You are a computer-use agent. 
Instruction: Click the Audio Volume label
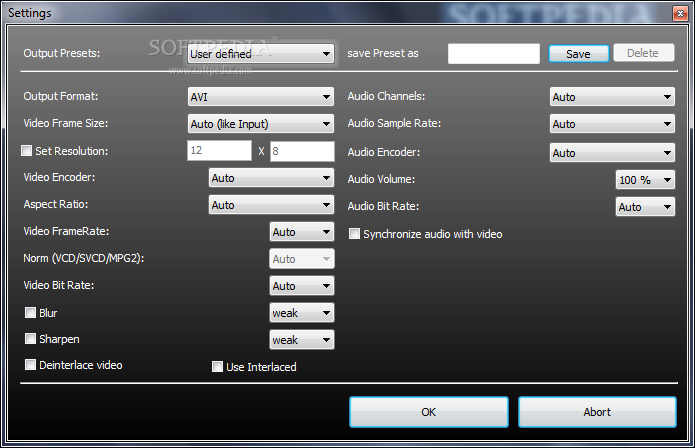pyautogui.click(x=381, y=179)
